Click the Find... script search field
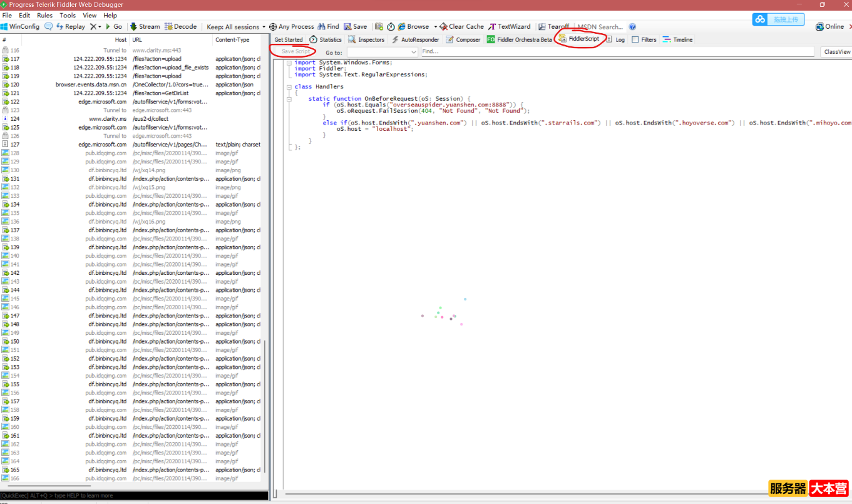This screenshot has width=852, height=504. click(617, 52)
